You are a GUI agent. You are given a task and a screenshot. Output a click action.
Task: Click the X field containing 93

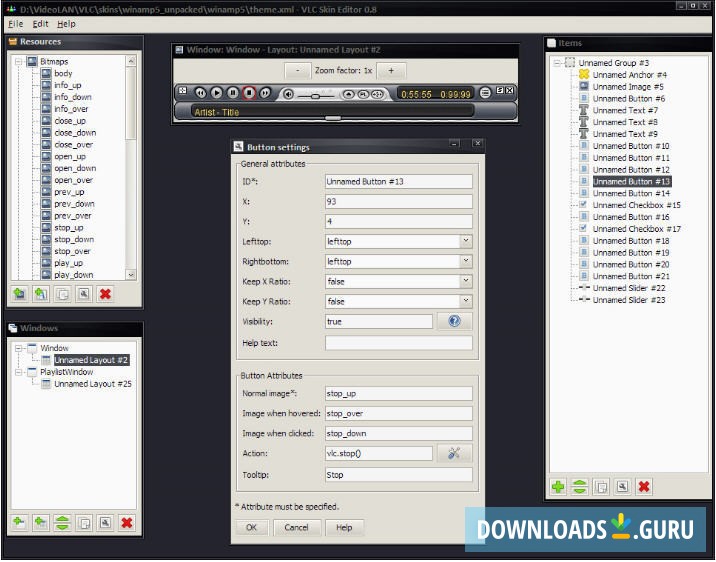(399, 202)
